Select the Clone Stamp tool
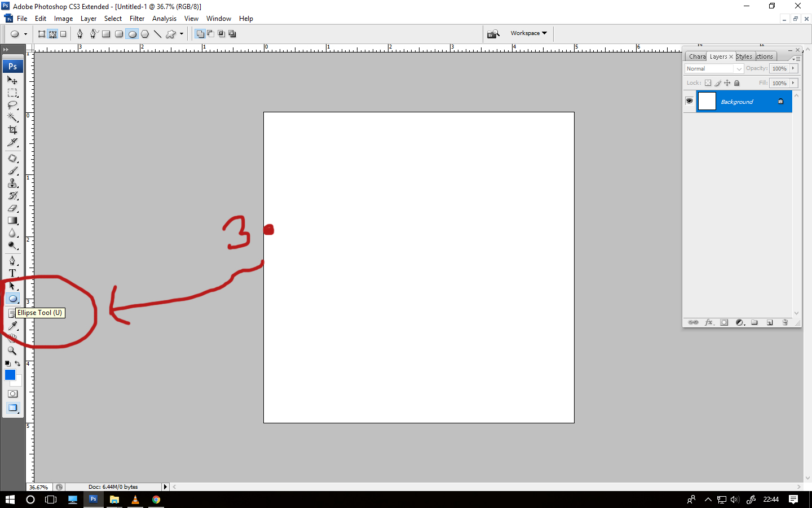The height and width of the screenshot is (508, 812). 12,183
